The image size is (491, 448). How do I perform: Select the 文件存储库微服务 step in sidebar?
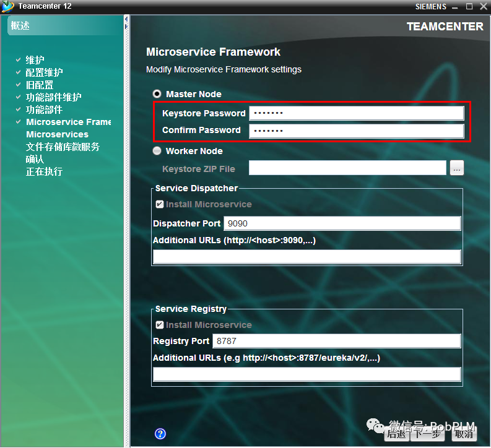(63, 147)
